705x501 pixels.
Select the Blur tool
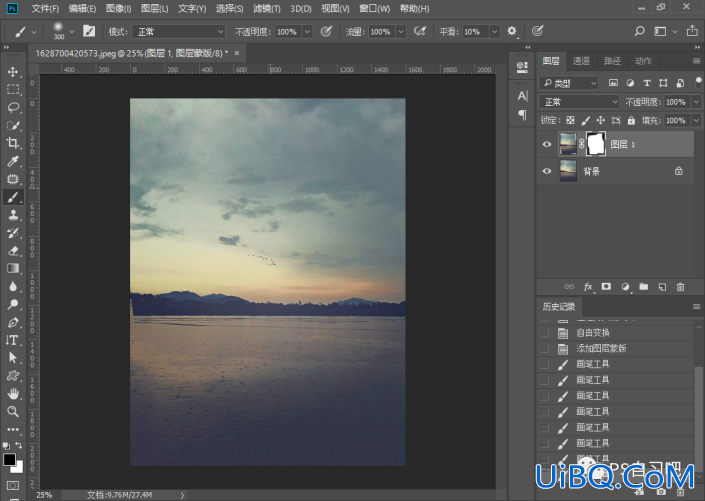[13, 286]
